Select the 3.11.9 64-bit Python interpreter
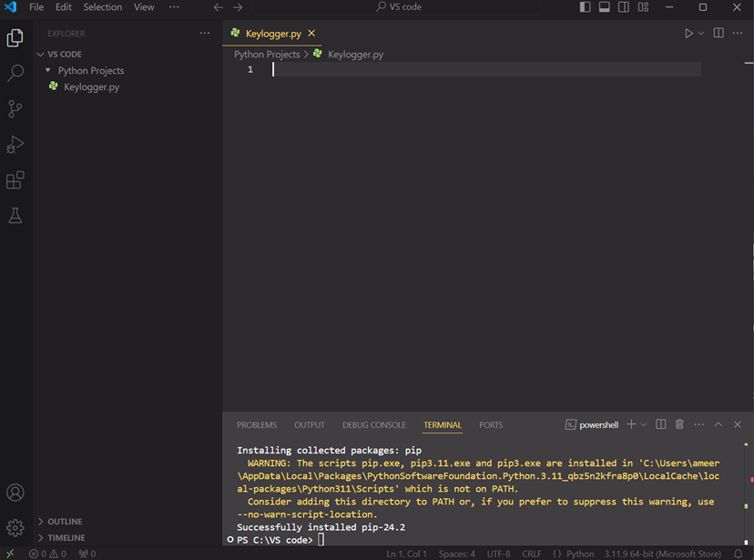 pyautogui.click(x=663, y=554)
